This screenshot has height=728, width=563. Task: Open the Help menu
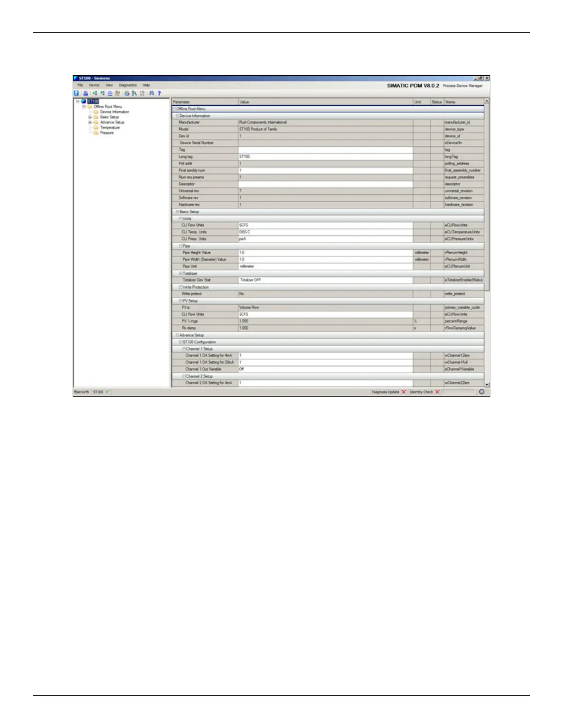pos(146,85)
